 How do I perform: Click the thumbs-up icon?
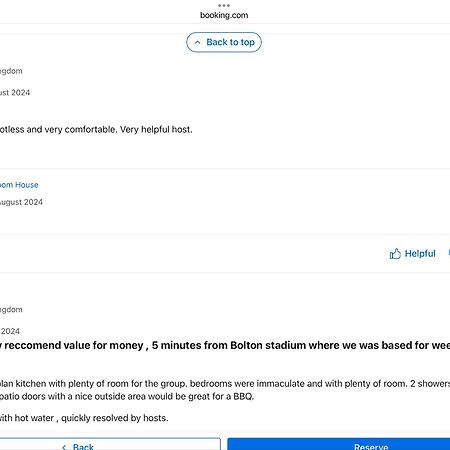[x=395, y=254]
